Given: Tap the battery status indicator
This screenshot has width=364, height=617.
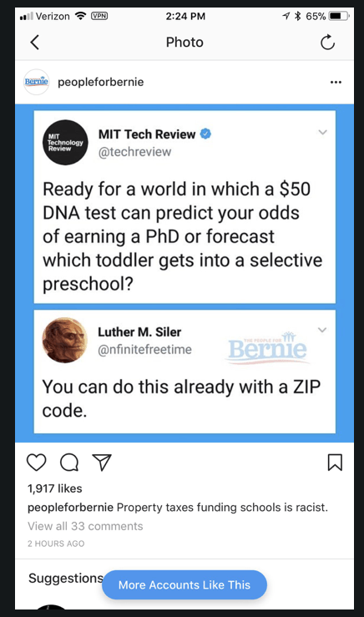Looking at the screenshot, I should tap(339, 16).
